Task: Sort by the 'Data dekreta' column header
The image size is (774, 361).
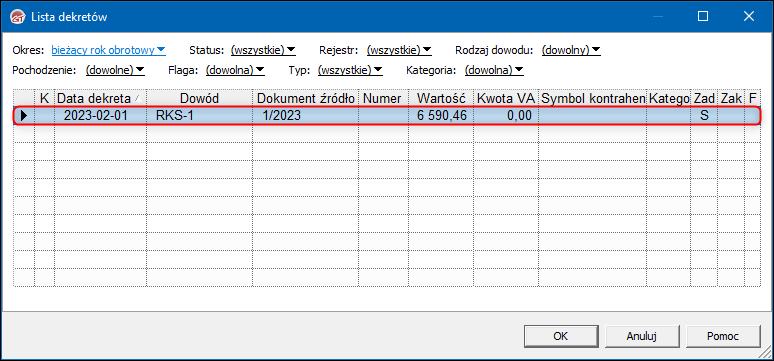Action: (x=100, y=98)
